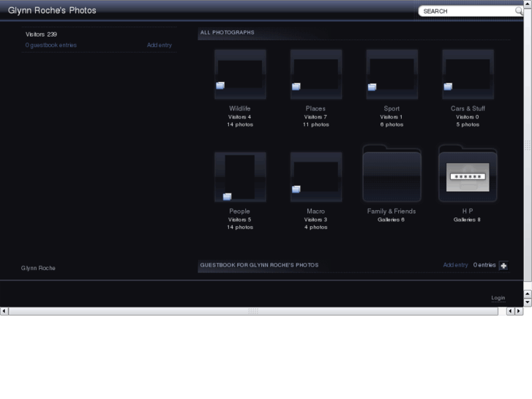Viewport: 532px width, 399px height.
Task: Open the Family & Friends folder icon
Action: point(392,174)
